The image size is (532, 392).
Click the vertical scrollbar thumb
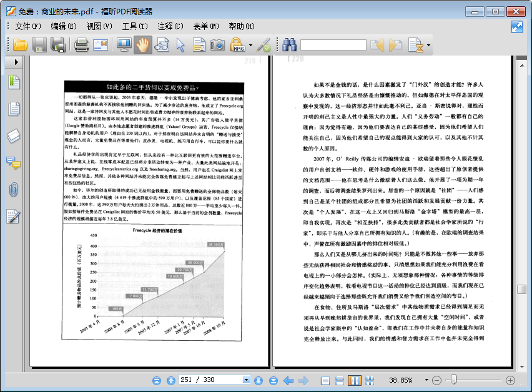(x=522, y=289)
